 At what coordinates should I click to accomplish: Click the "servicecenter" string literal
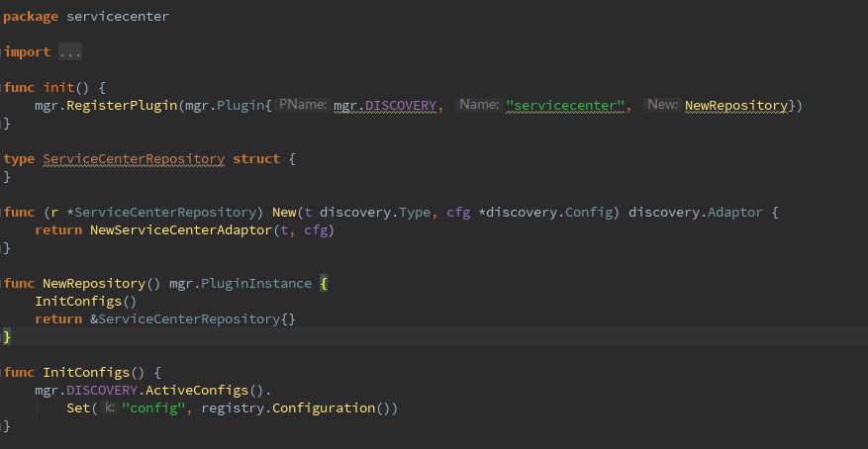tap(565, 105)
